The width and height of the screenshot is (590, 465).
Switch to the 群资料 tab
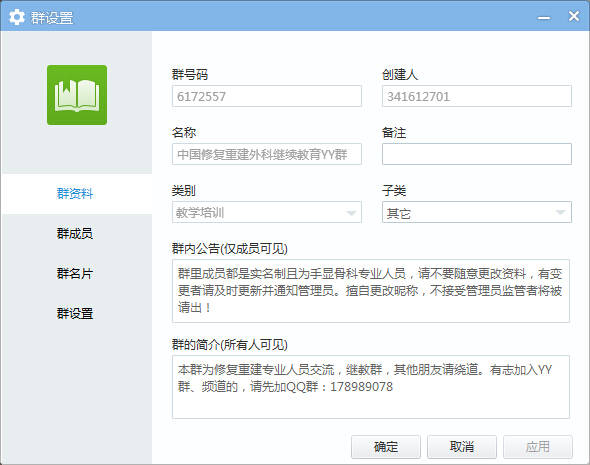[76, 194]
